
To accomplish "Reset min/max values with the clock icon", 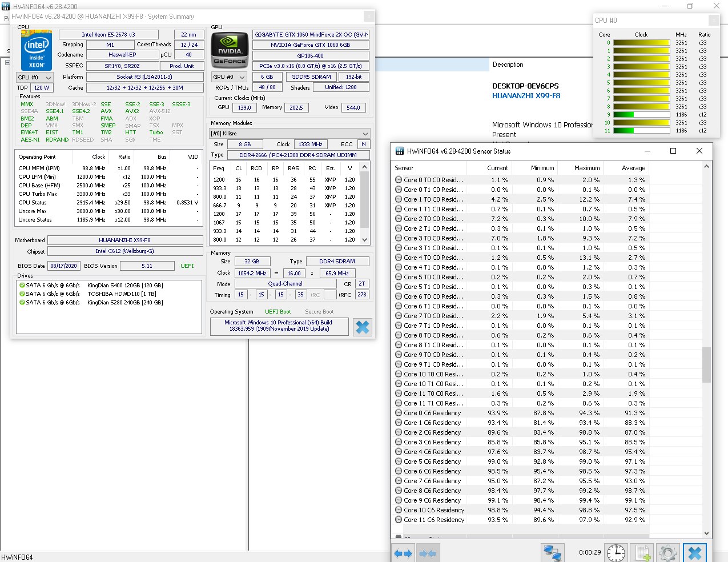I will coord(616,553).
